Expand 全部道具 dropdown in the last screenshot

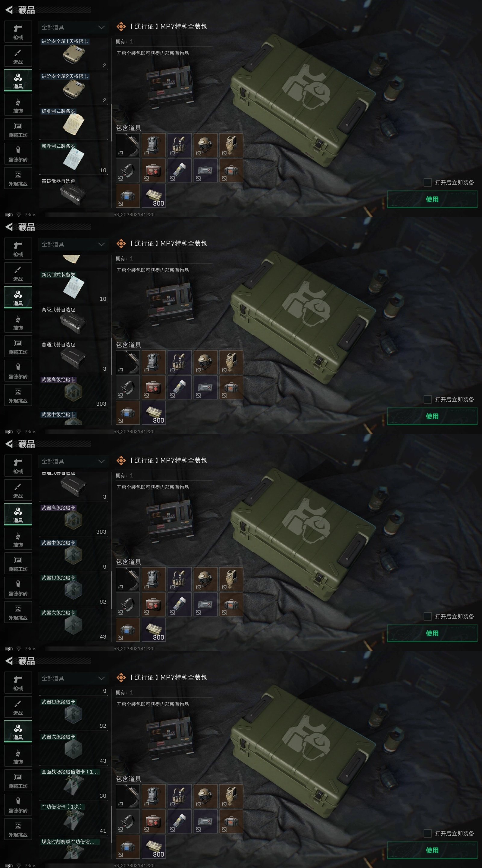[74, 678]
